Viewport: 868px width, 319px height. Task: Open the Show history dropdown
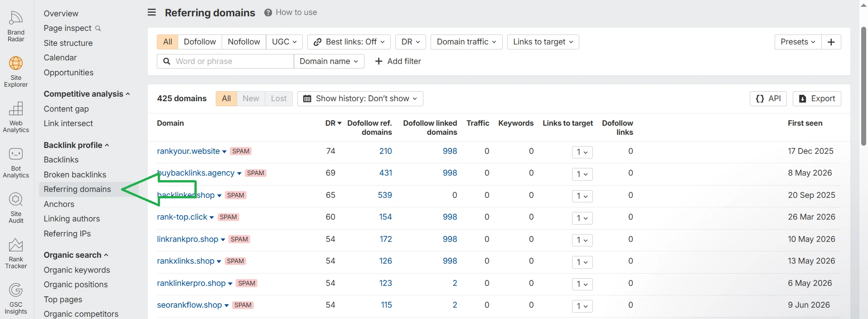click(360, 98)
